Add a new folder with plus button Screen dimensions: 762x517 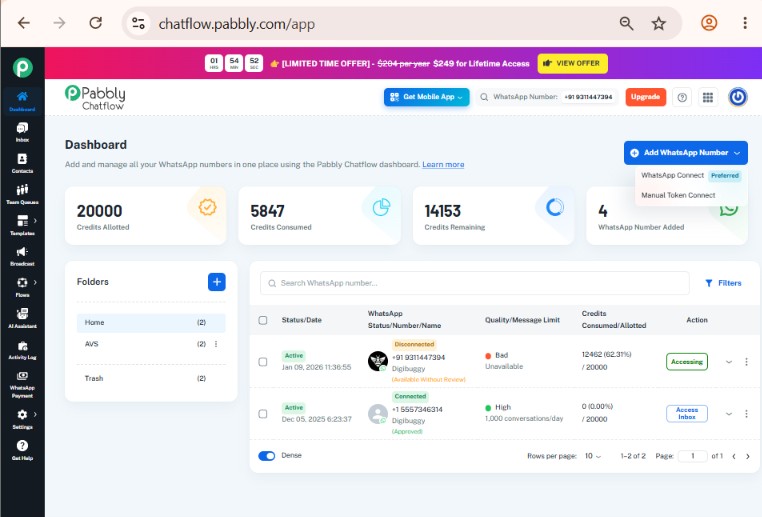click(x=217, y=282)
